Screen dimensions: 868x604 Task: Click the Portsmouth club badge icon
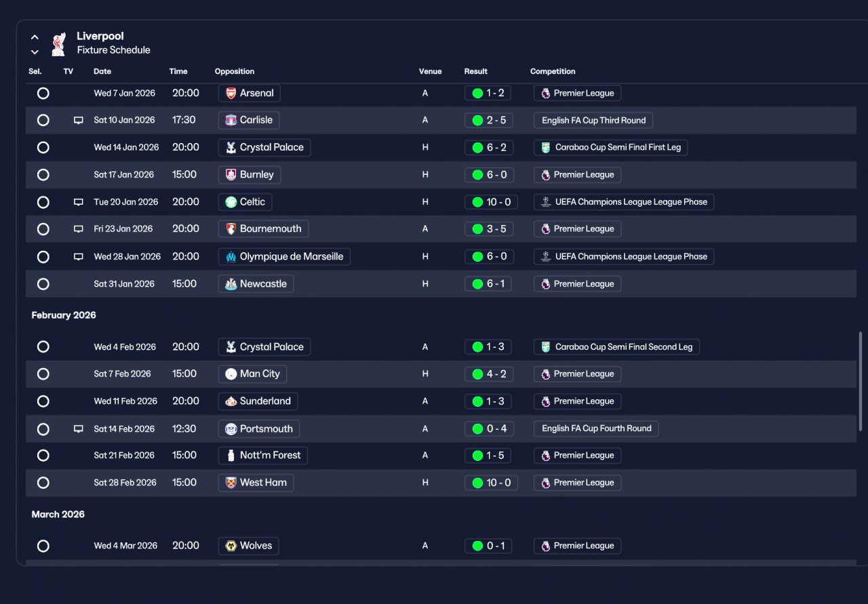231,429
